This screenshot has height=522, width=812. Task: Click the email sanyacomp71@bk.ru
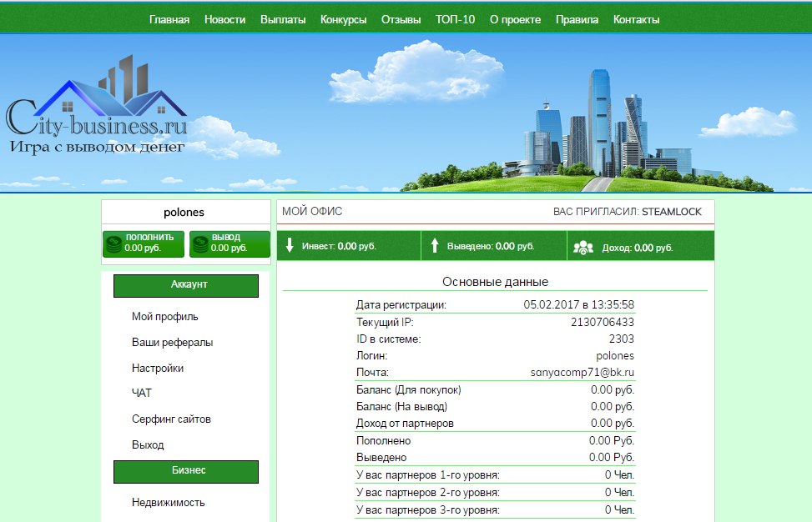pos(582,373)
